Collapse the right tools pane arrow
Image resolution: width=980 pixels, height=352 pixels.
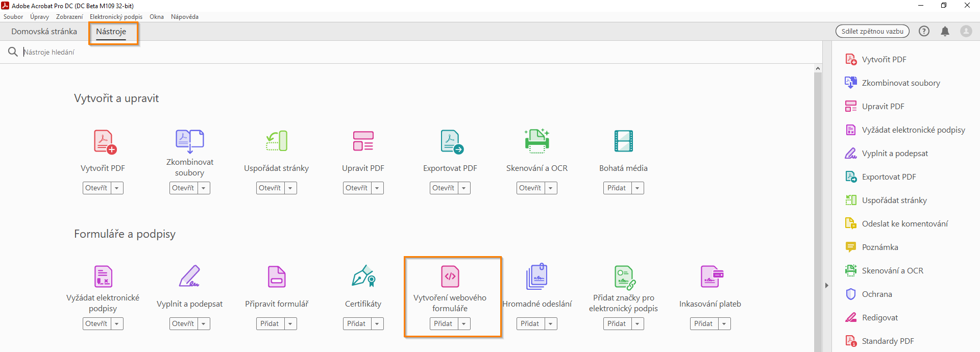click(827, 286)
